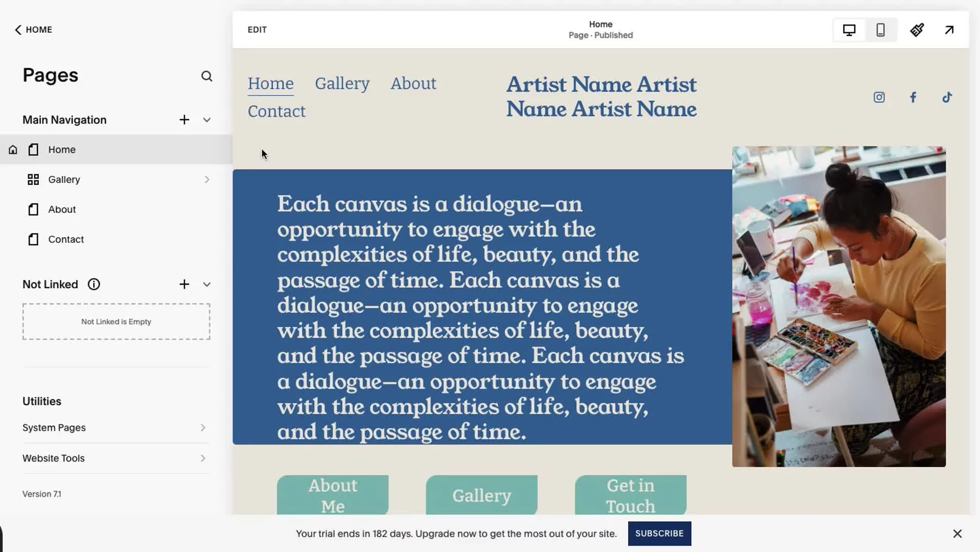
Task: Dismiss the trial banner with X
Action: [957, 534]
